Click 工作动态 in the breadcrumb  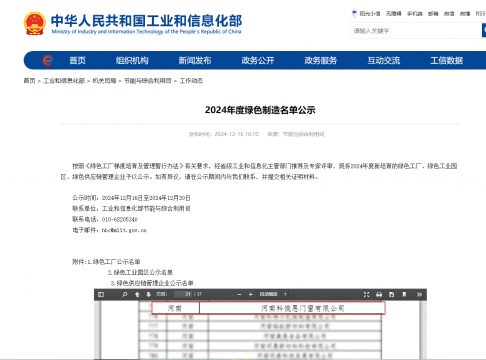click(191, 81)
